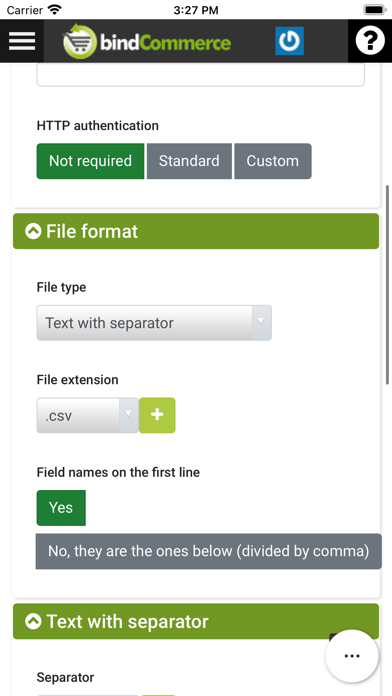Image resolution: width=392 pixels, height=696 pixels.
Task: Open the floating three-dots action button
Action: pyautogui.click(x=352, y=656)
